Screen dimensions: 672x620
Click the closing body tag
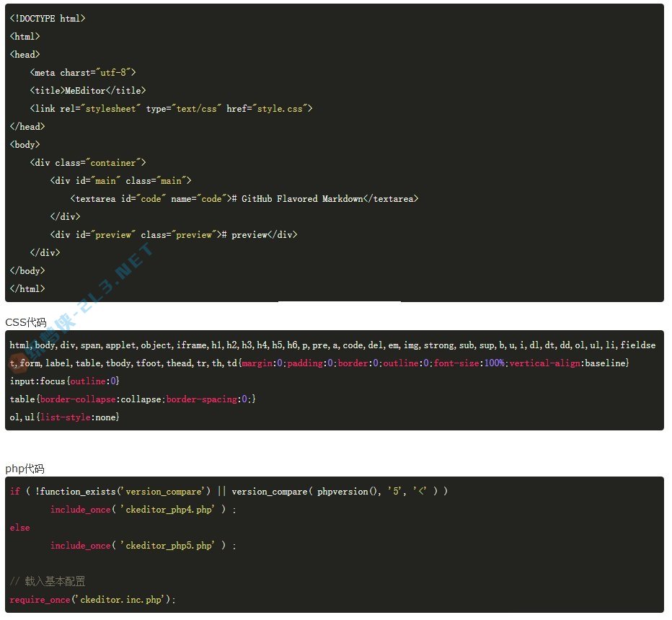point(27,270)
